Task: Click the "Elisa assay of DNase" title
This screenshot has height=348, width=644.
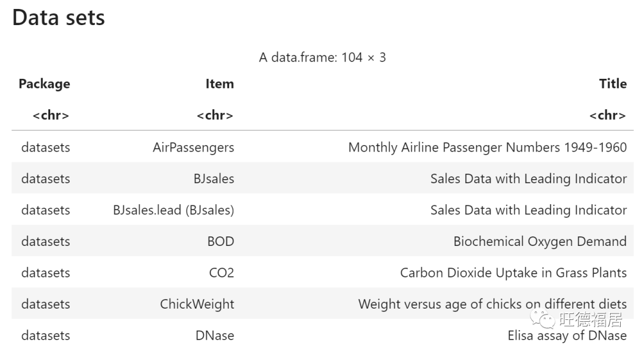Action: pyautogui.click(x=566, y=336)
